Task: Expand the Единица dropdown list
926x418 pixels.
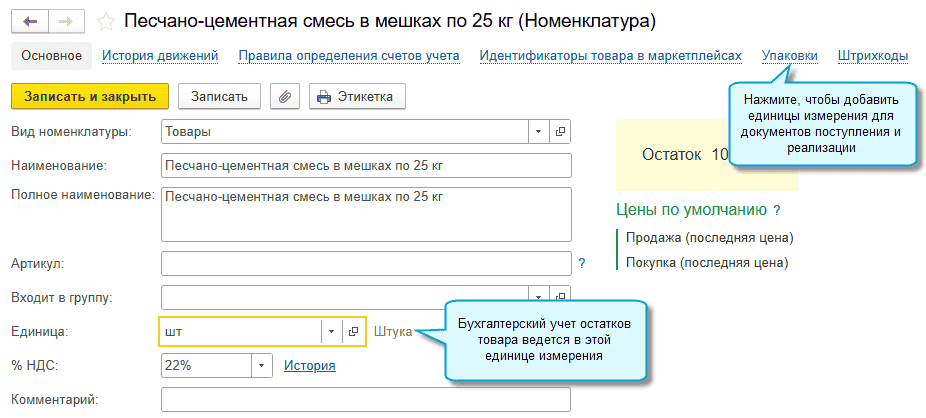Action: [331, 332]
